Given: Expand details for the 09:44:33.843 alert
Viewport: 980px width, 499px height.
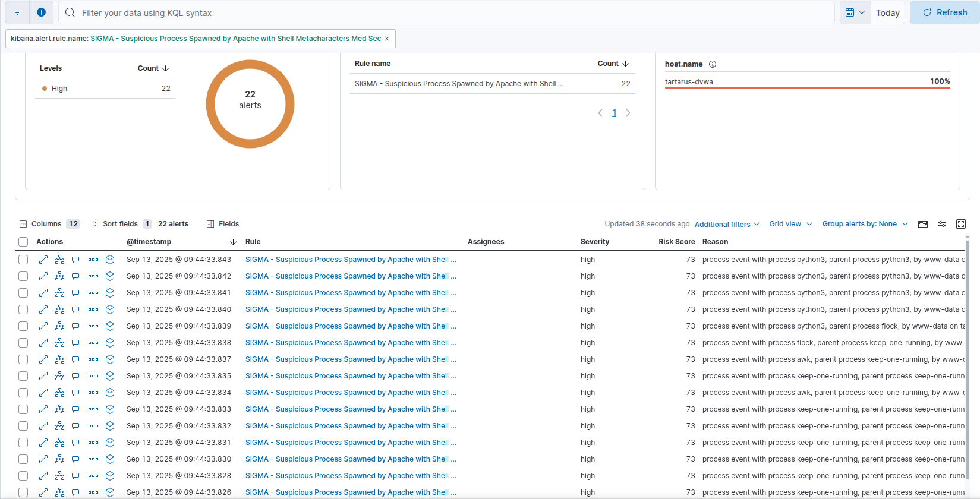Looking at the screenshot, I should (43, 260).
